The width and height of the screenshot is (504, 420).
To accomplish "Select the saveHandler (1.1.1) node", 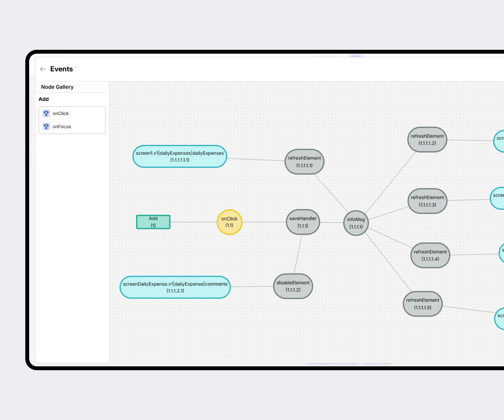I will [303, 222].
